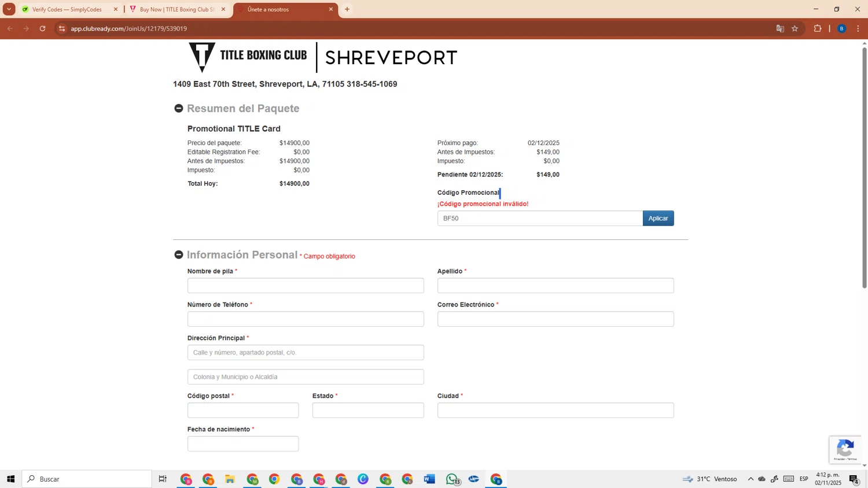
Task: Click the Colonia y Municipio field
Action: click(306, 377)
